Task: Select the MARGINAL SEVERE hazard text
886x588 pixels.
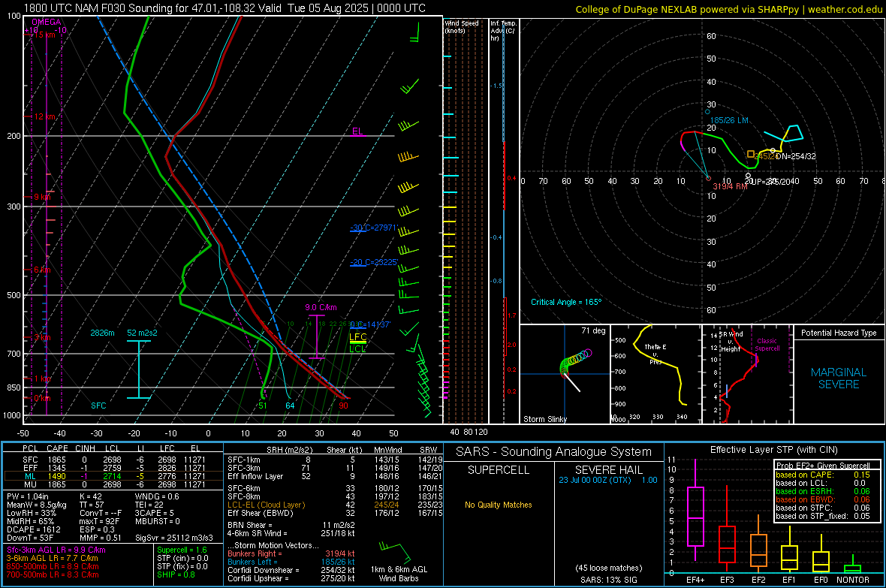Action: (x=839, y=378)
